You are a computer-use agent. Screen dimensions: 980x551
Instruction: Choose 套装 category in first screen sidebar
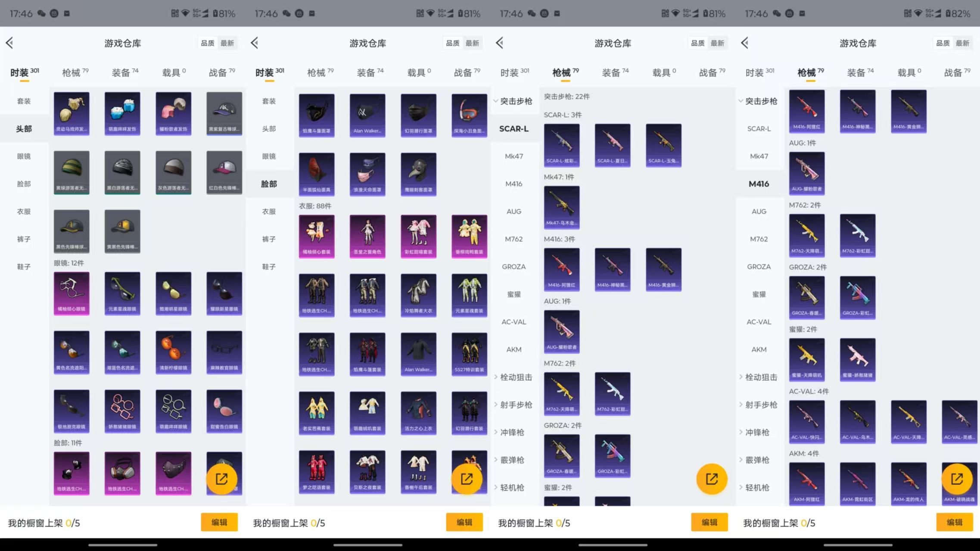pos(24,101)
